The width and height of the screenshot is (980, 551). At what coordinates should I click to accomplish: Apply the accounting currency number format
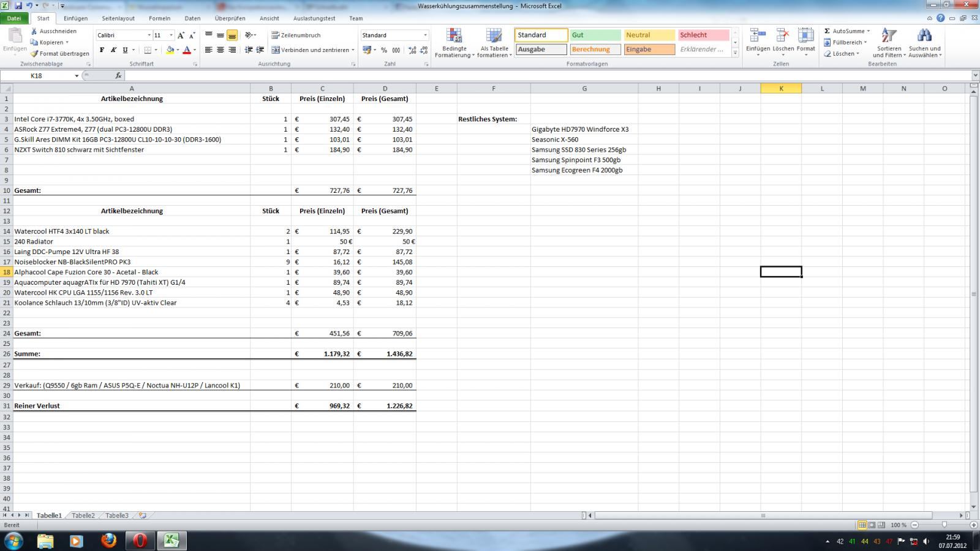[367, 50]
